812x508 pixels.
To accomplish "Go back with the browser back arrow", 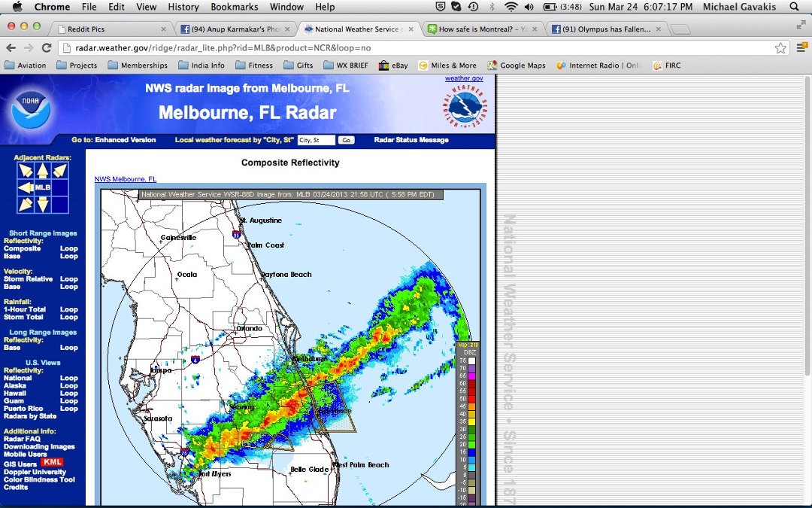I will point(11,47).
